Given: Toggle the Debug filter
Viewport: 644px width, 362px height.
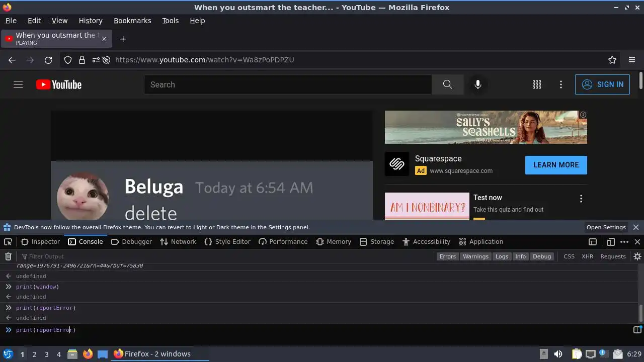Looking at the screenshot, I should 542,256.
